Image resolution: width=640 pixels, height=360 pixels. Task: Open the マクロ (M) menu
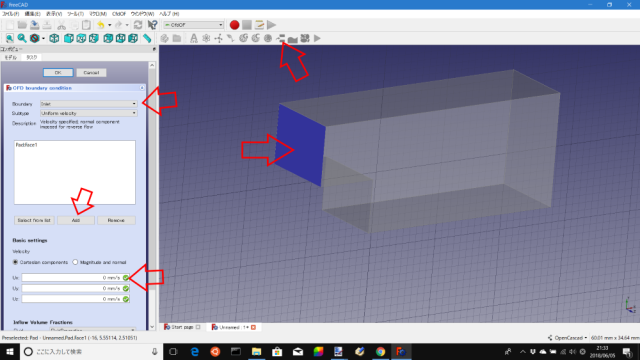(x=98, y=14)
